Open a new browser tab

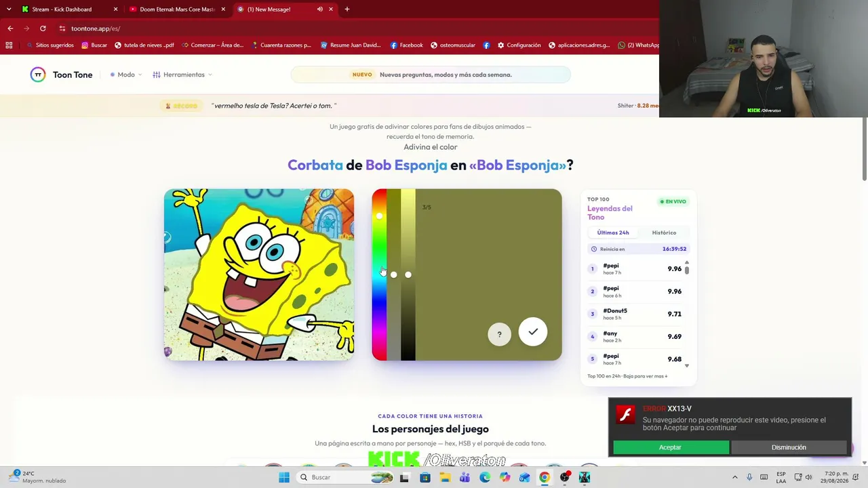[347, 9]
